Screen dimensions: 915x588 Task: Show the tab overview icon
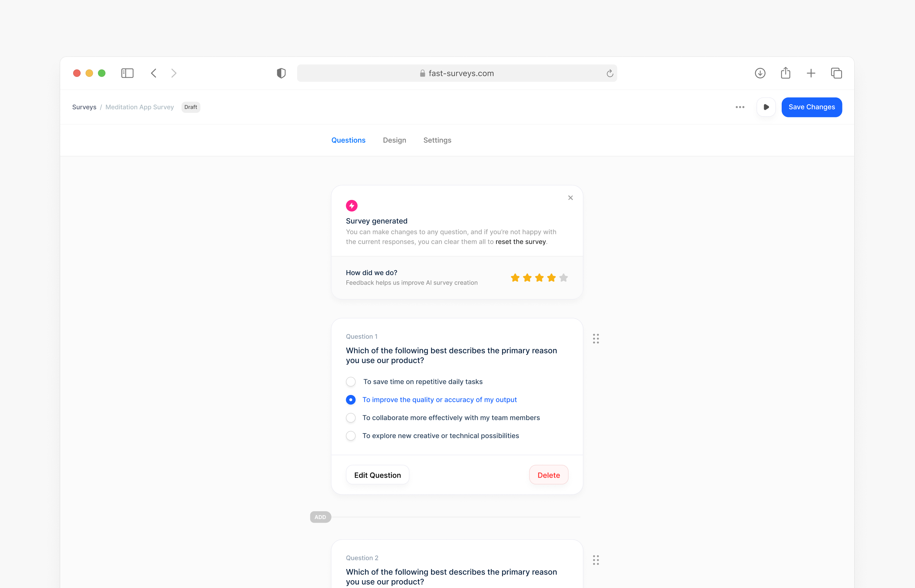[836, 73]
